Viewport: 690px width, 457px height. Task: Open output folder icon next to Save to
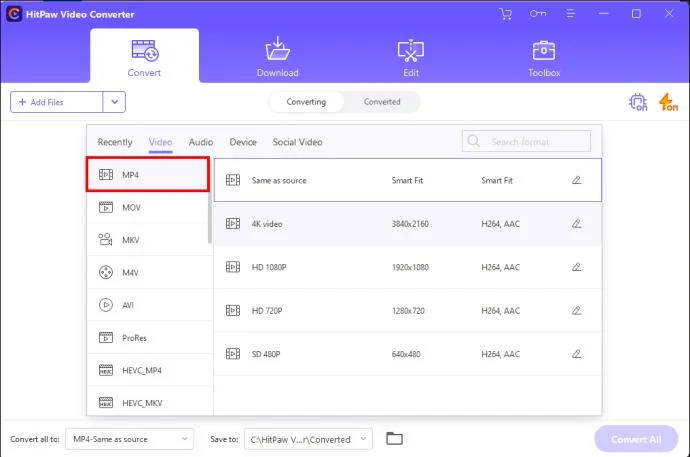coord(394,439)
